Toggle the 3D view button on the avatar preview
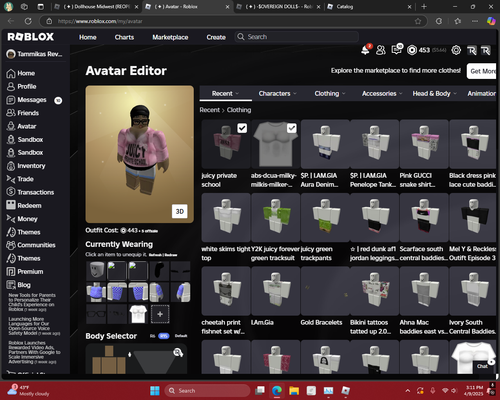The image size is (500, 400). tap(180, 211)
